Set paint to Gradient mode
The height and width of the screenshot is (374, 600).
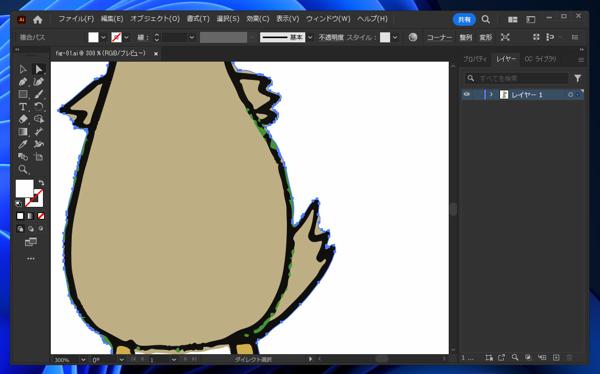point(31,216)
